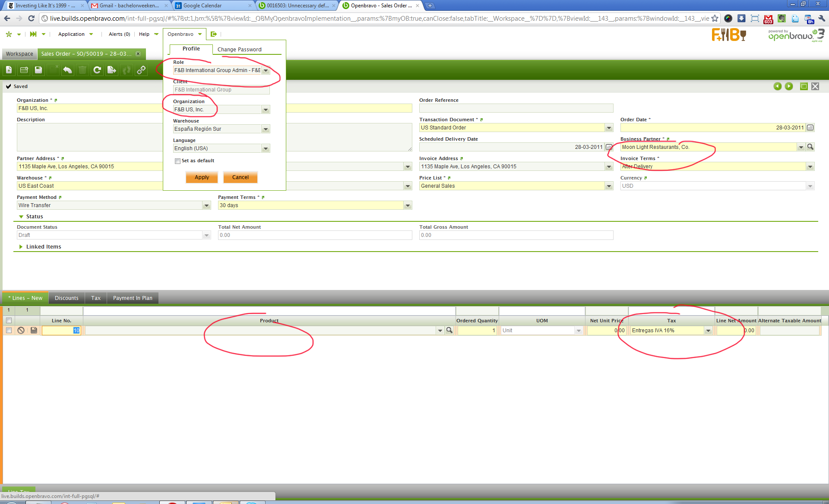The image size is (829, 504).
Task: Tick the order line row checkbox
Action: pyautogui.click(x=9, y=331)
